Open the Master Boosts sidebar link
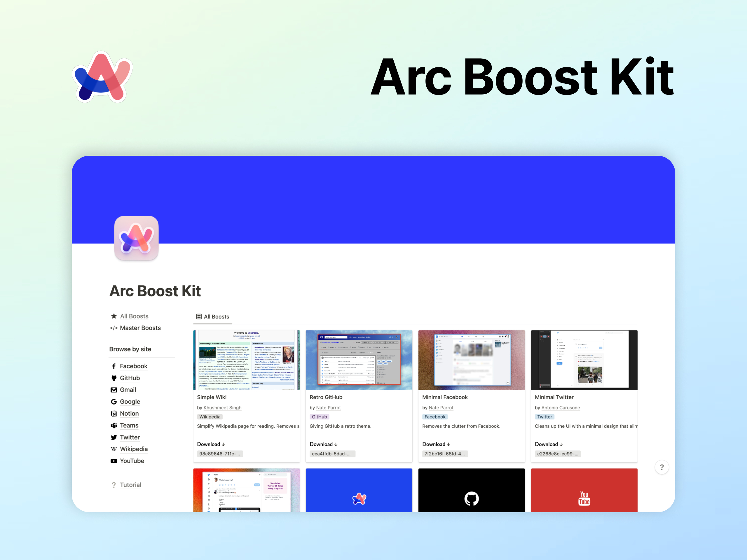747x560 pixels. point(140,328)
